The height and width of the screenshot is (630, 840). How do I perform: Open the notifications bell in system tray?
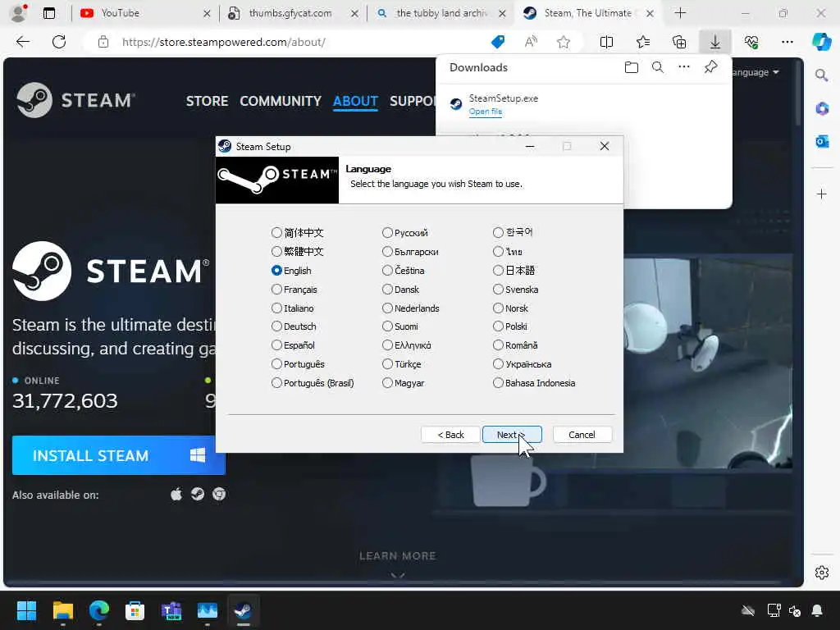817,610
